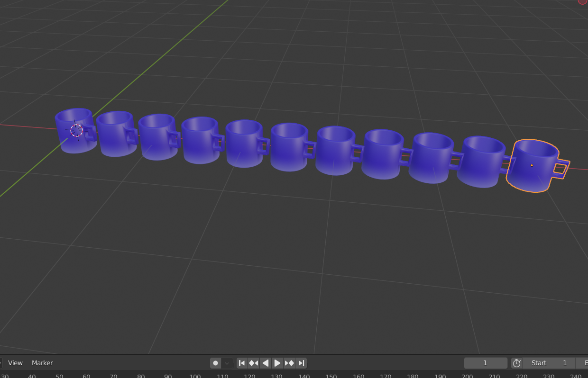Select the leftmost mug with 3D cursor
The height and width of the screenshot is (378, 588).
(x=75, y=130)
